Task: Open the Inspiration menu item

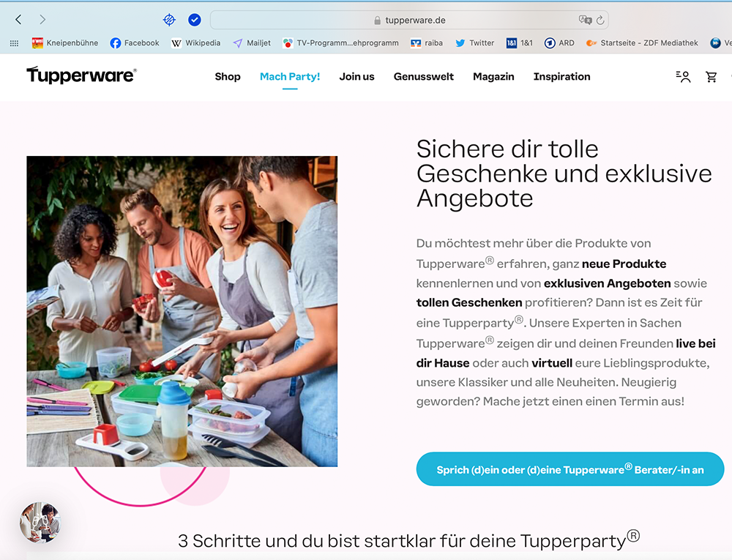Action: click(x=561, y=77)
